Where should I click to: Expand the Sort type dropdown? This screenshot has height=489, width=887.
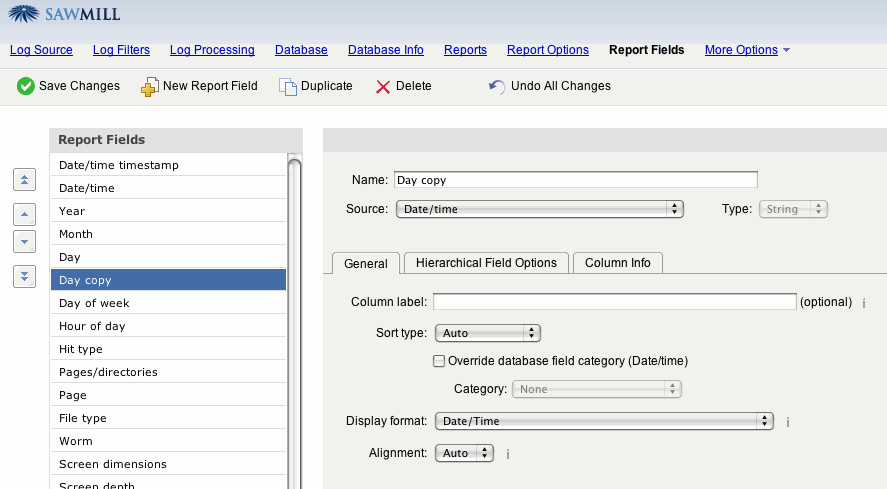[487, 333]
